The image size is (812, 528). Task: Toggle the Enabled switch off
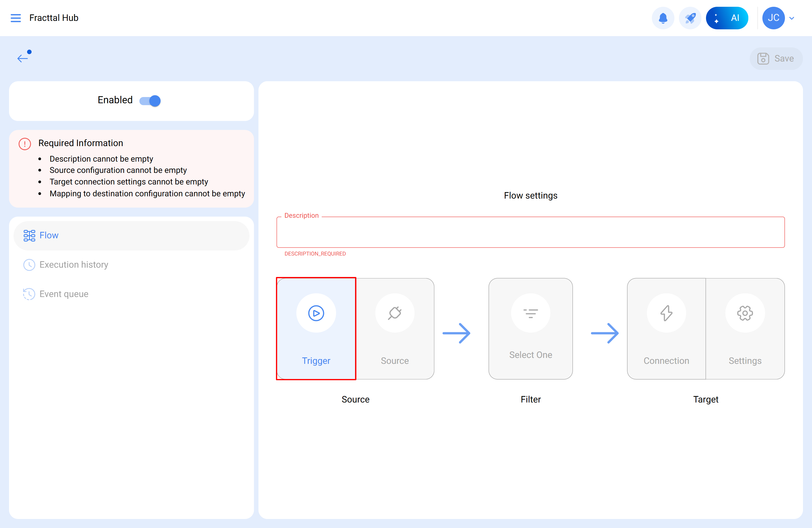(150, 101)
